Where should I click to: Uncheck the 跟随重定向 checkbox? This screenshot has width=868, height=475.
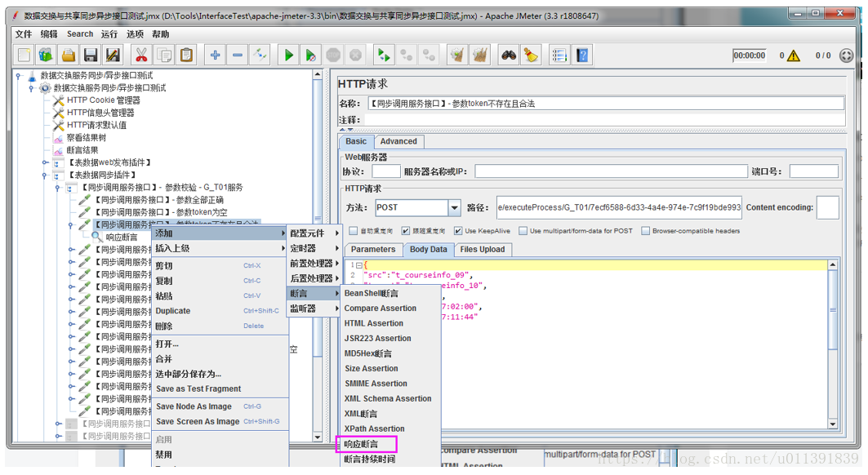coord(405,231)
